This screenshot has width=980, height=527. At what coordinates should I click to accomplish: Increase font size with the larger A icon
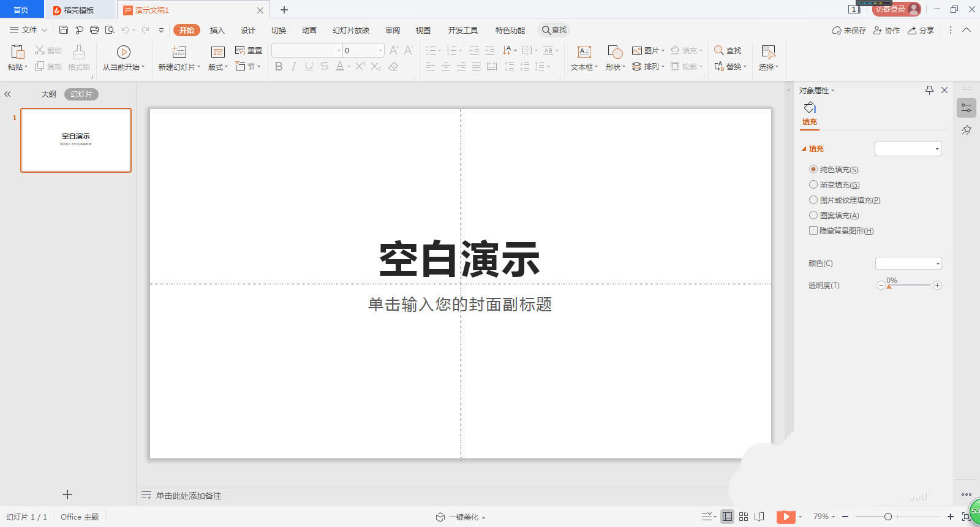coord(394,50)
